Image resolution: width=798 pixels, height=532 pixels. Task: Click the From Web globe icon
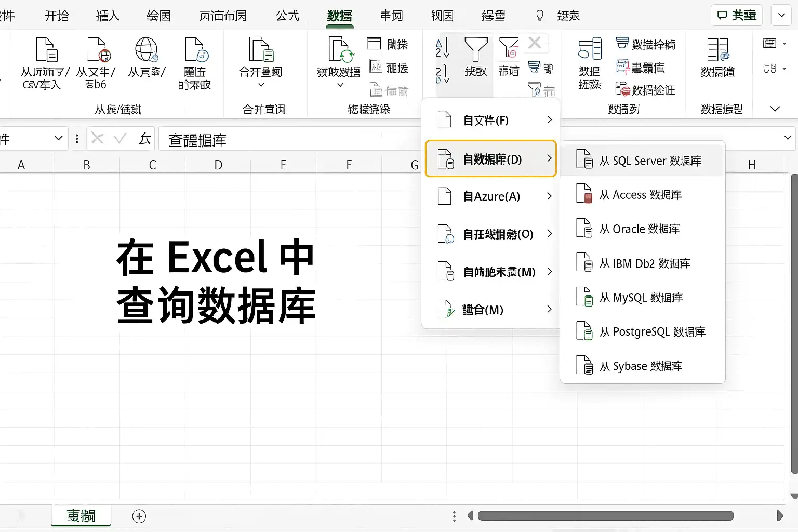[x=147, y=50]
